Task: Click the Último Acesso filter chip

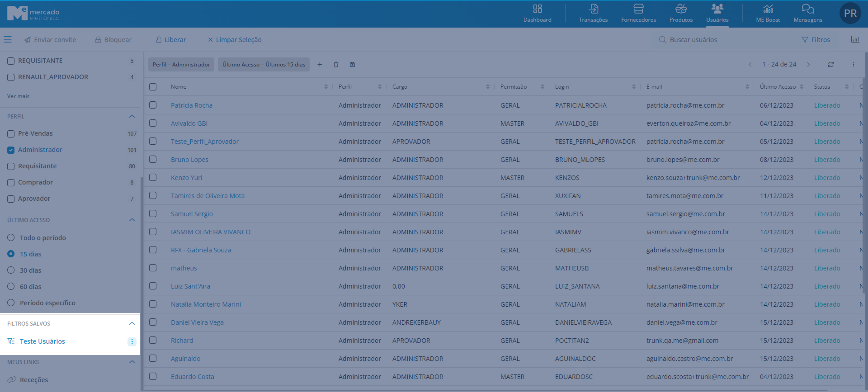Action: (x=264, y=64)
